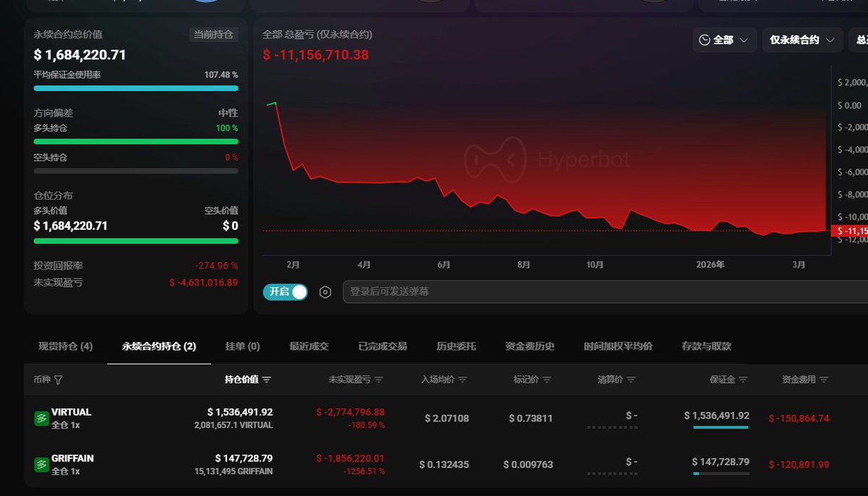Click the GRIFFAIN long position badge icon
Viewport: 868px width, 496px height.
[41, 464]
